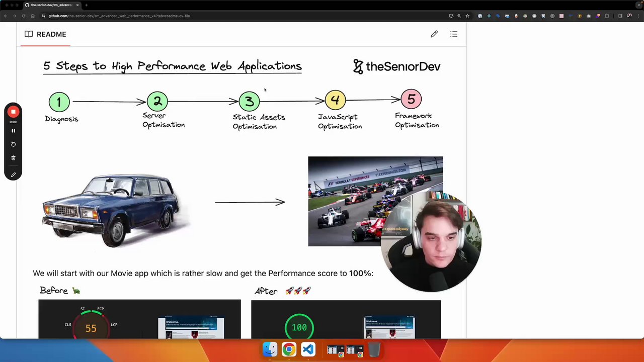Screen dimensions: 644x362
Task: Click the 'Before' label
Action: 54,291
